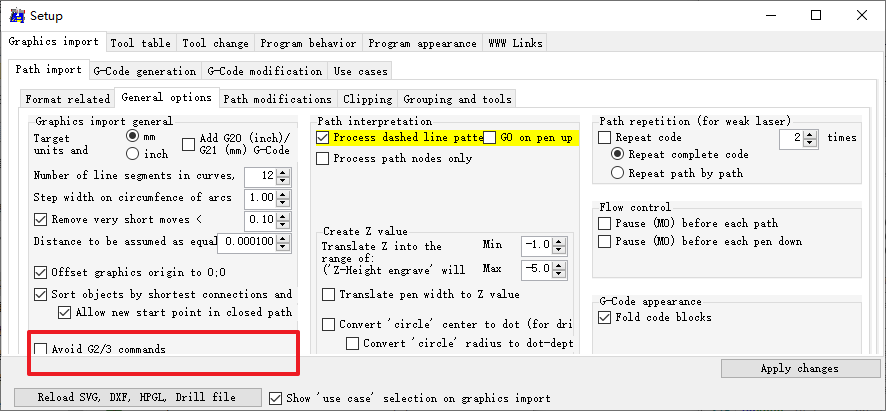Uncheck Process dashed line pattern option
886x411 pixels.
[x=323, y=137]
